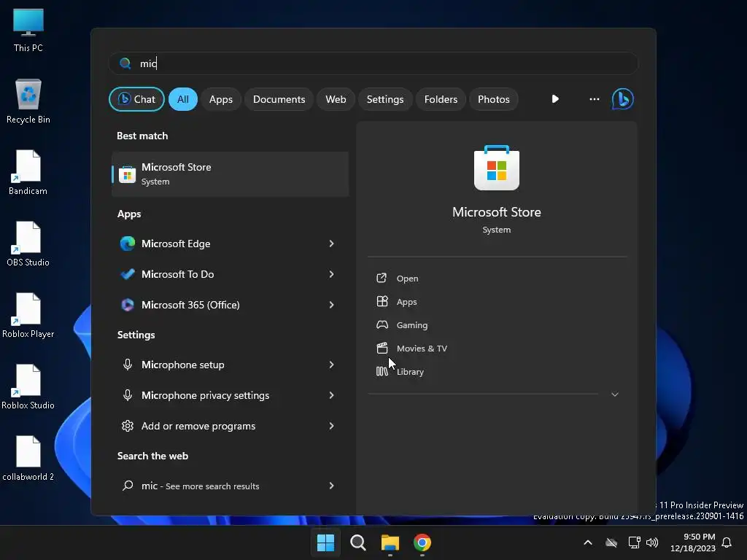This screenshot has height=560, width=747.
Task: Click the web search magnifier icon for mic
Action: tap(127, 485)
